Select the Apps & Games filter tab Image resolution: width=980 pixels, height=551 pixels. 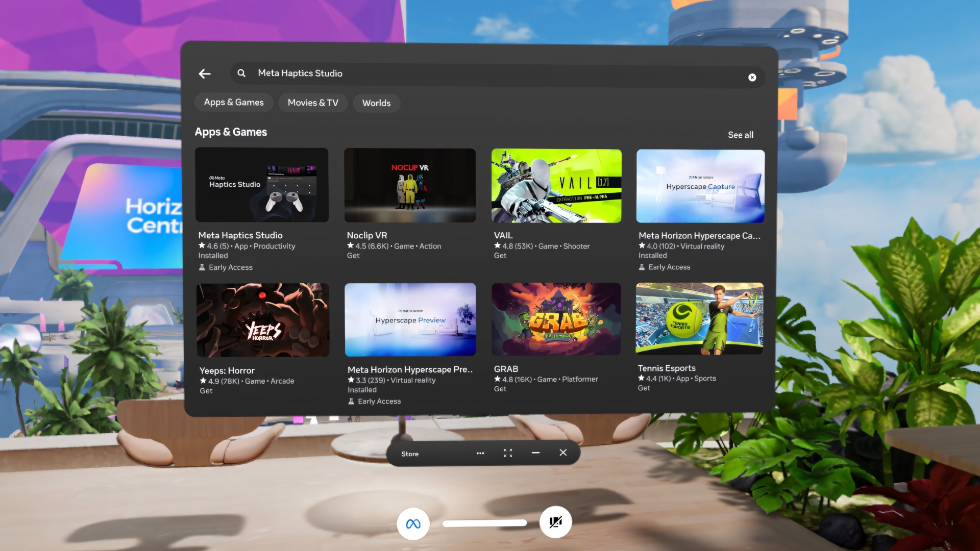tap(234, 103)
